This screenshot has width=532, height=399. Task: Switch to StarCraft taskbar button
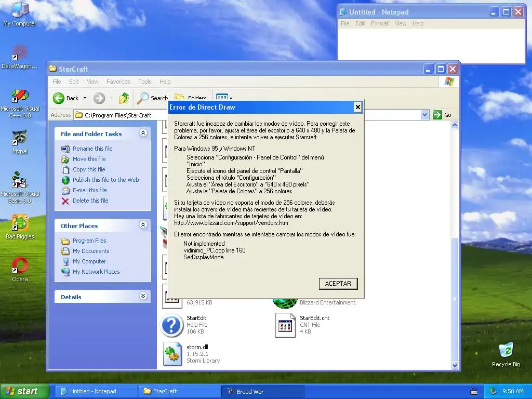tap(179, 391)
